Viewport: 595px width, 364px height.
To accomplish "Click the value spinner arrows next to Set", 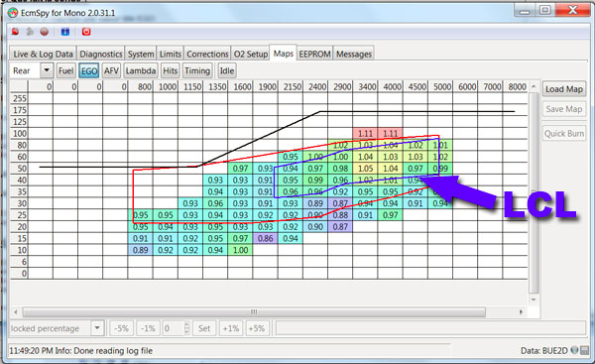I will [186, 328].
